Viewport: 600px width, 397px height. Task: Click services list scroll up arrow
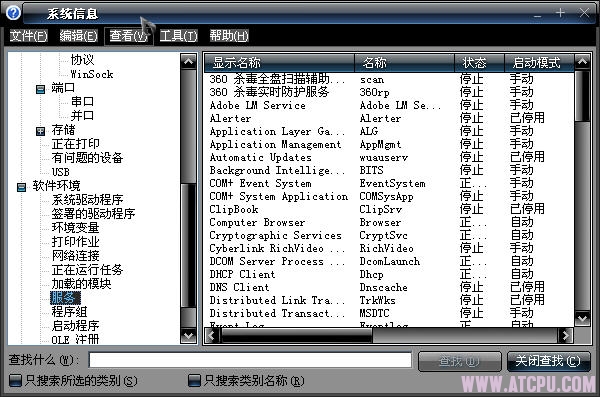coord(582,62)
